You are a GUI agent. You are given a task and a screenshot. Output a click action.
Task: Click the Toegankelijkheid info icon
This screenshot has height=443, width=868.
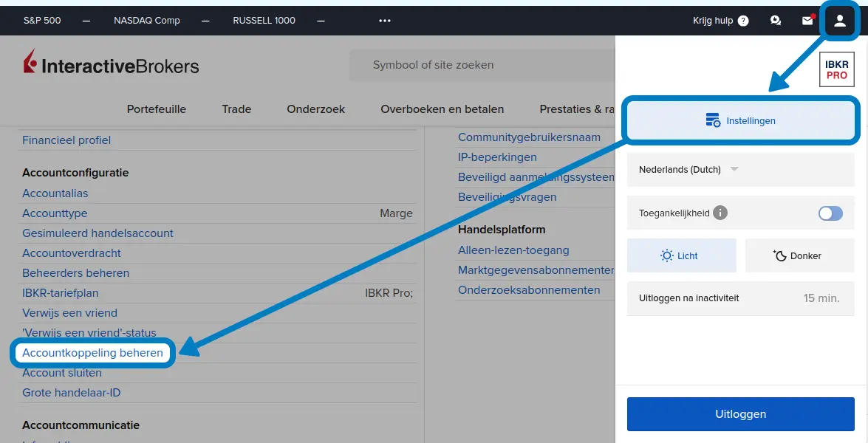pyautogui.click(x=720, y=213)
